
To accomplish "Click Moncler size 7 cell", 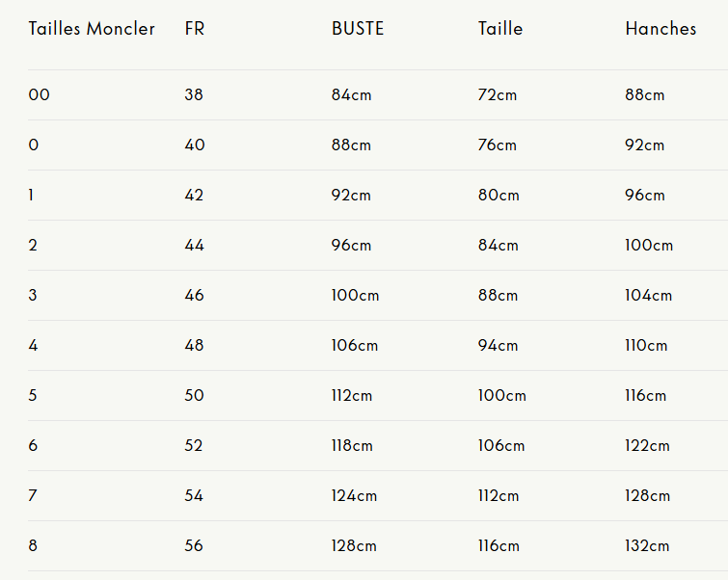I will coord(33,496).
